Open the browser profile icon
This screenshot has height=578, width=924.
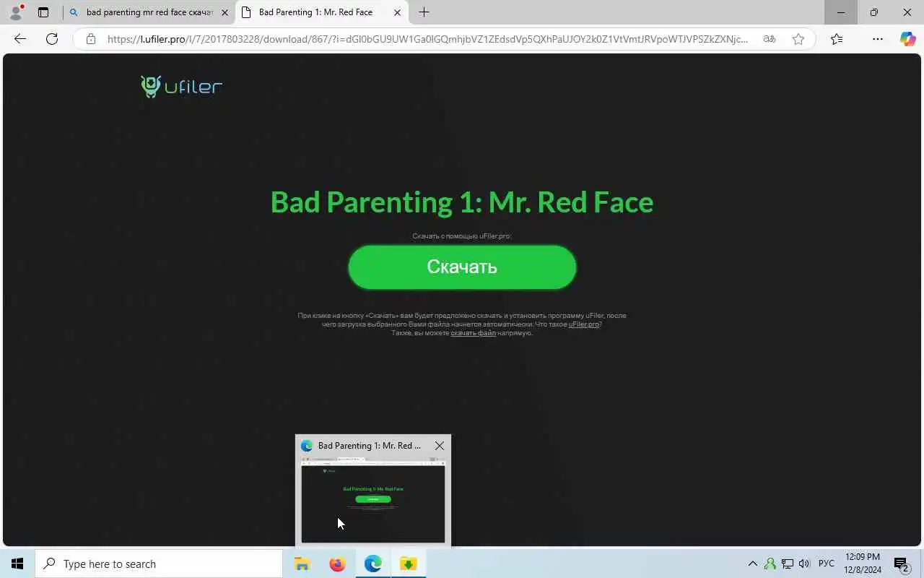pos(15,12)
